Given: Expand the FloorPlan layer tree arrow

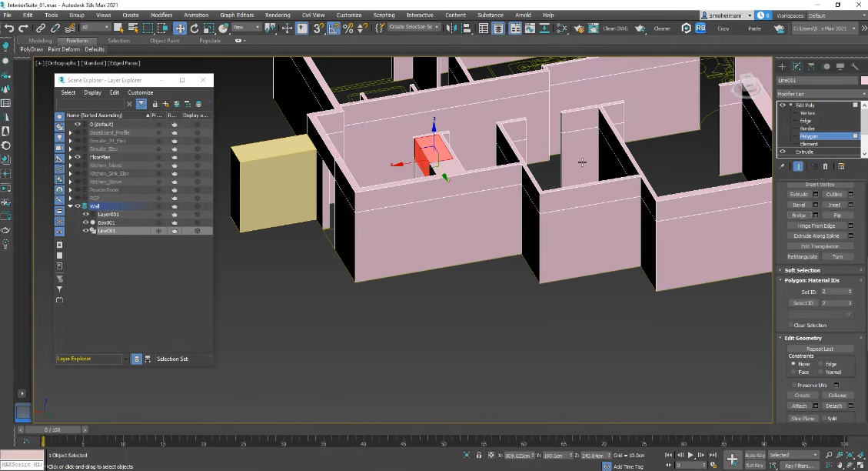Looking at the screenshot, I should pos(70,157).
